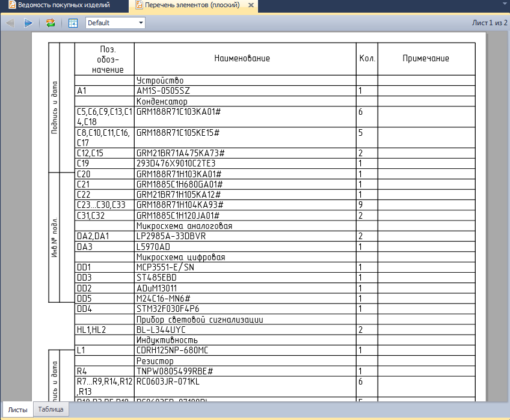
Task: Select the Перечень элементов (плоский) tab
Action: 188,5
